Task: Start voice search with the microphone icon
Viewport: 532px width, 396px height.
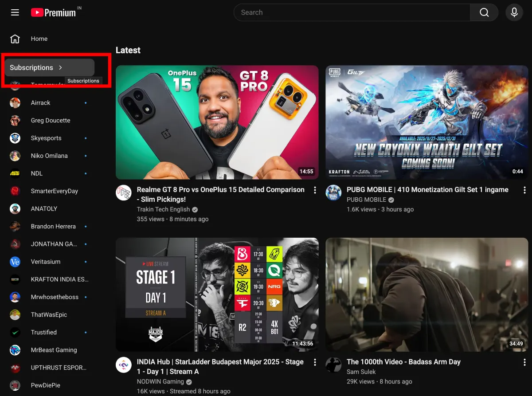Action: (x=514, y=12)
